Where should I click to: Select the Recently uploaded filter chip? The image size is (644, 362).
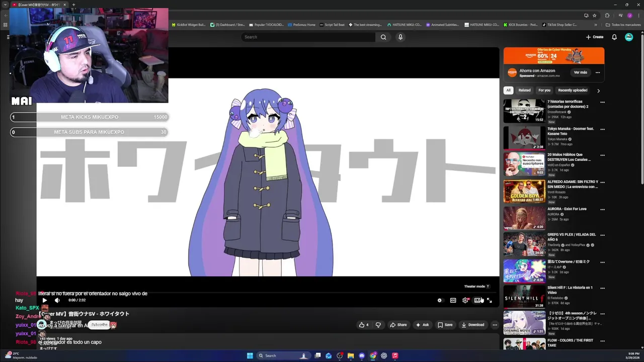point(573,90)
